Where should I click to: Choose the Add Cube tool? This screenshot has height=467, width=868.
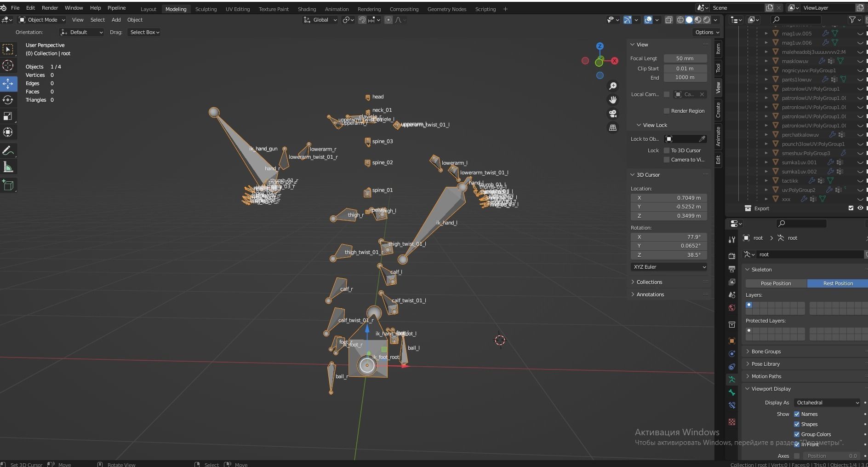(8, 185)
